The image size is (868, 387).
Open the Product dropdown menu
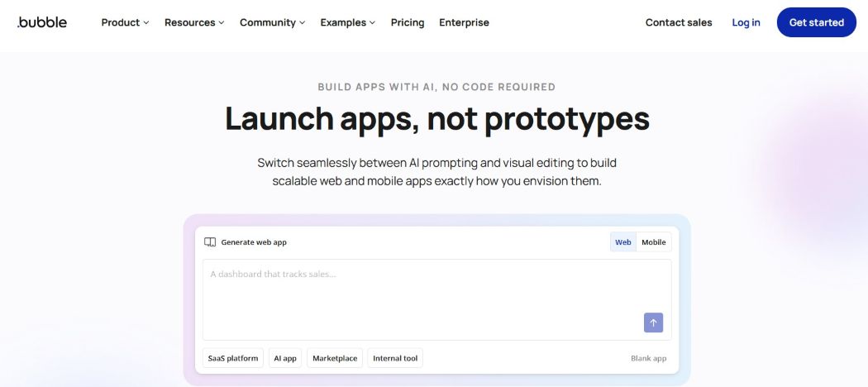[125, 22]
